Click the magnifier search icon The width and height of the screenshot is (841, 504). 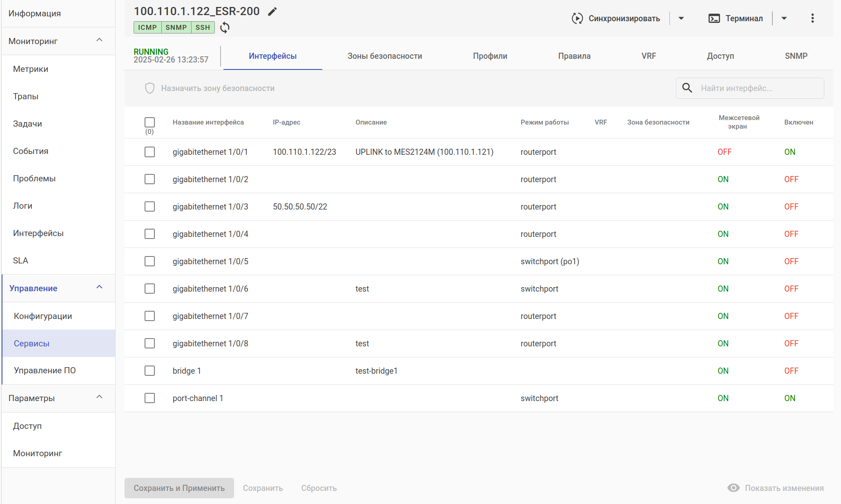tap(687, 88)
